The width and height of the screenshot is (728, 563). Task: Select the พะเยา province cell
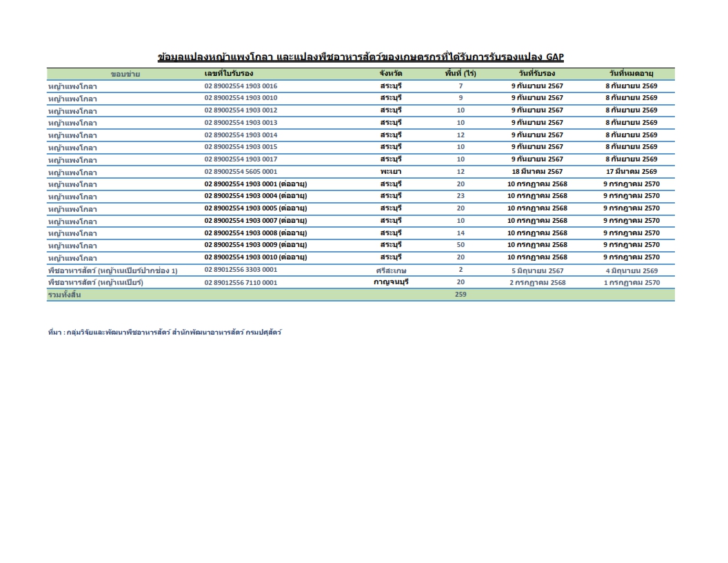click(x=391, y=171)
